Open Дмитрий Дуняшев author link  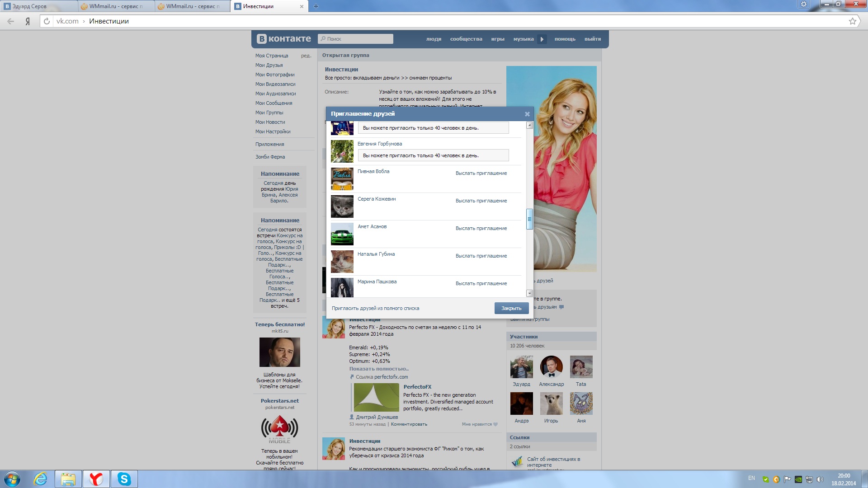[x=377, y=417]
